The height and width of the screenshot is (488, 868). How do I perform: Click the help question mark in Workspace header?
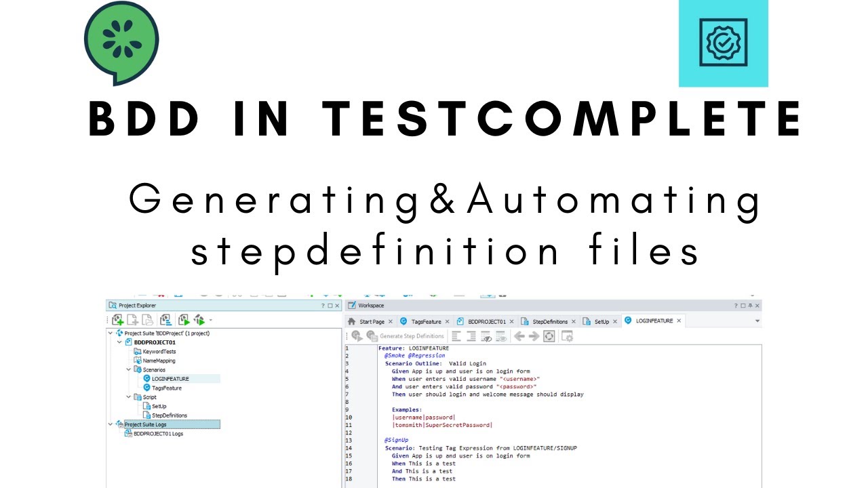click(x=736, y=306)
